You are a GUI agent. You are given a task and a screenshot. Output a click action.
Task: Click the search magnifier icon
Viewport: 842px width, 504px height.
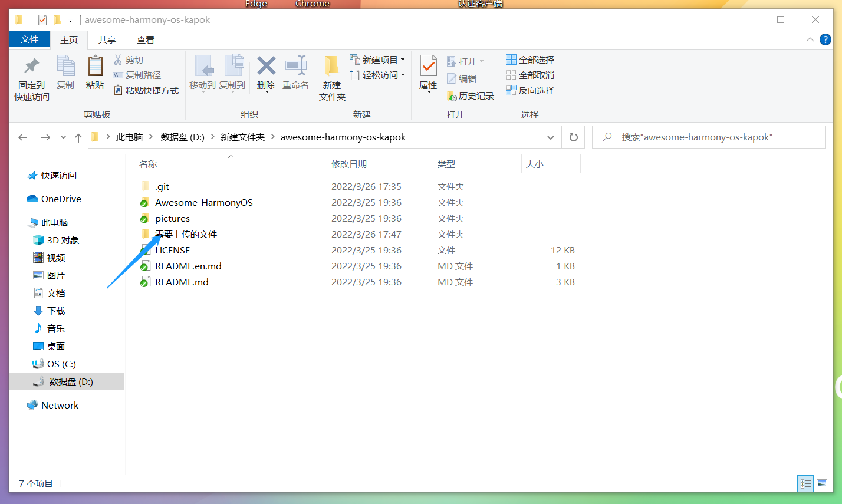[607, 137]
